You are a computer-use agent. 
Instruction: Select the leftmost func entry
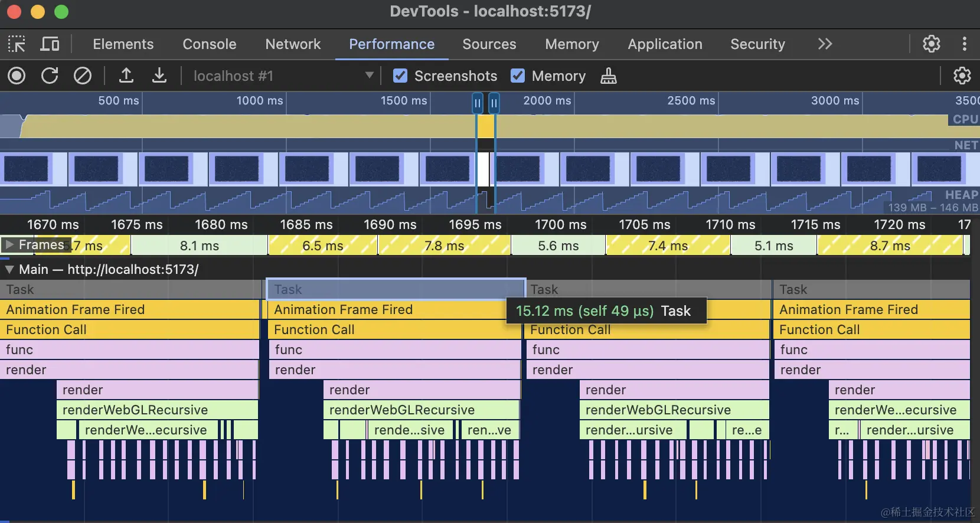pyautogui.click(x=130, y=349)
